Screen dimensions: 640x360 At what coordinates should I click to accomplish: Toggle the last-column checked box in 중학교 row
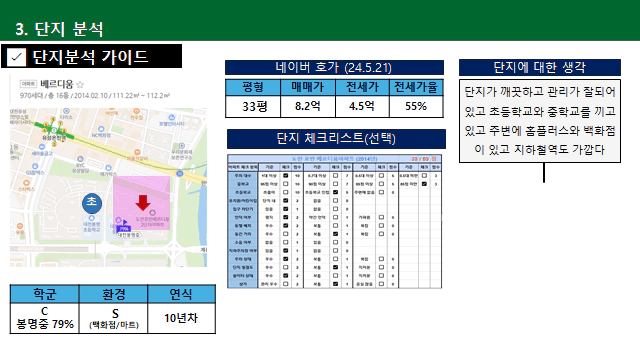424,184
